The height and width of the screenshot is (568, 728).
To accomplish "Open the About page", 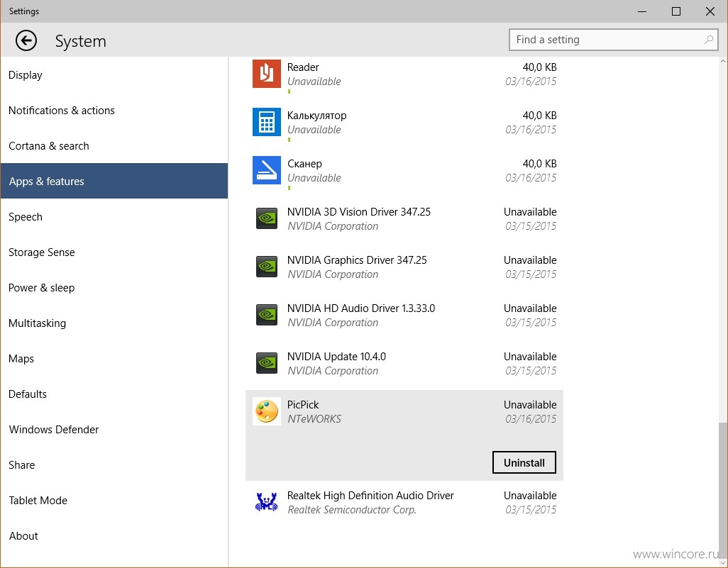I will pyautogui.click(x=114, y=536).
